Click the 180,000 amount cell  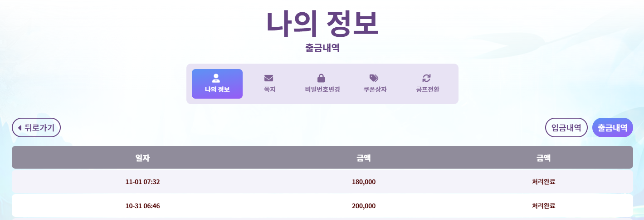[x=363, y=182]
